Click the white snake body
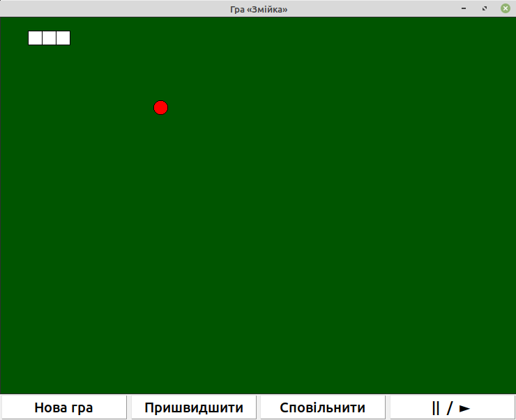This screenshot has width=516, height=420. point(49,38)
